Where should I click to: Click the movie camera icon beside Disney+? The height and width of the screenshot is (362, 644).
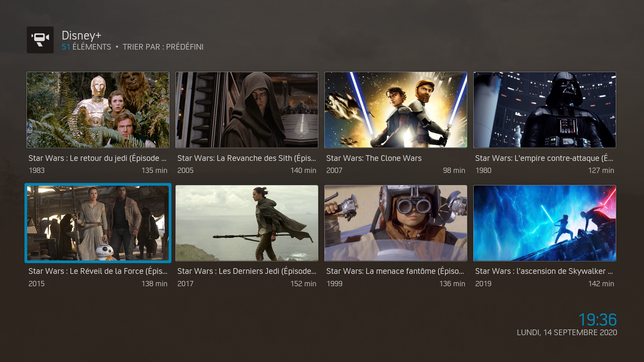40,40
